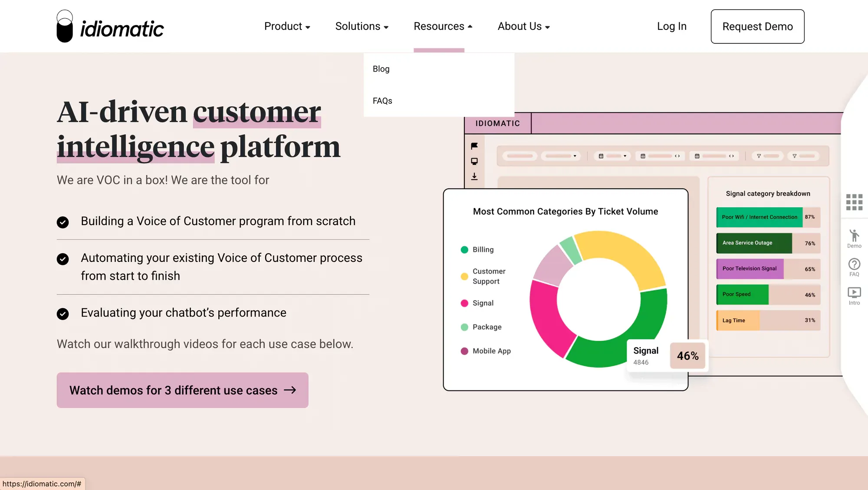Click the arrow in Watch demos button
This screenshot has width=868, height=490.
[290, 390]
